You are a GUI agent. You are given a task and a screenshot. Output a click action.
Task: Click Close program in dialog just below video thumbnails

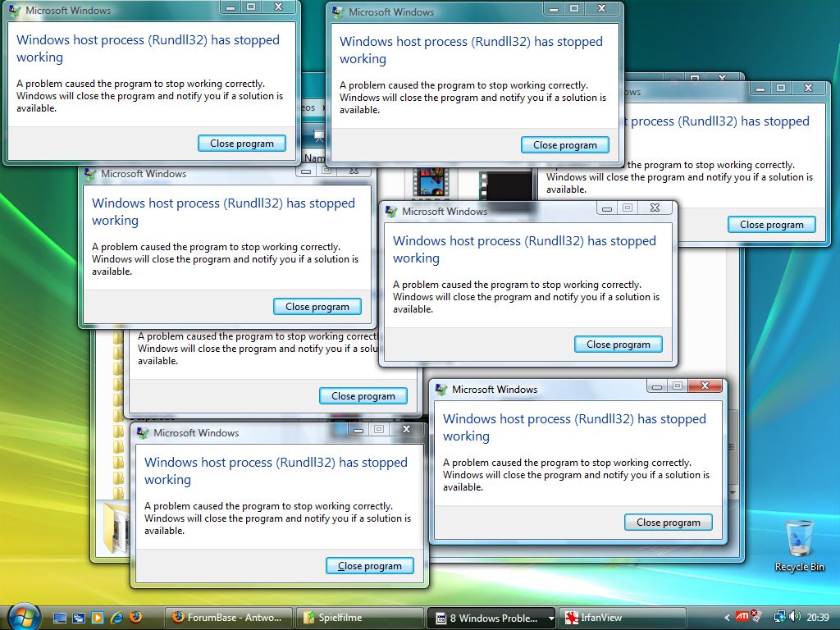click(619, 345)
